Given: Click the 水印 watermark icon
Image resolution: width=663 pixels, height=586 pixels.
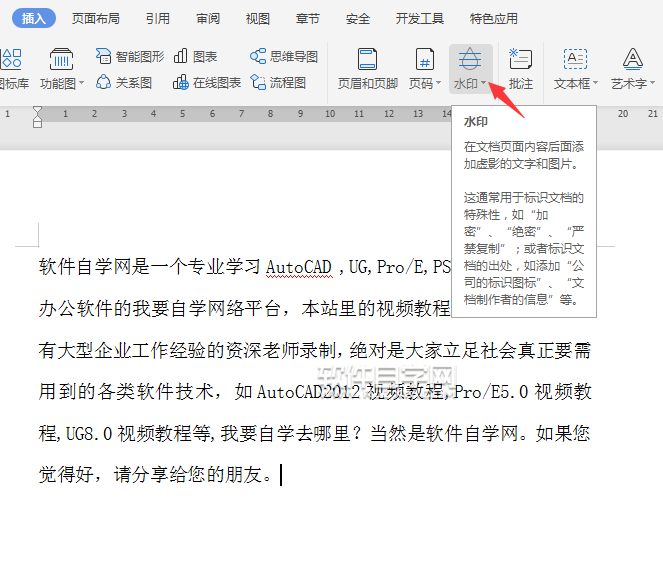Looking at the screenshot, I should click(x=470, y=59).
